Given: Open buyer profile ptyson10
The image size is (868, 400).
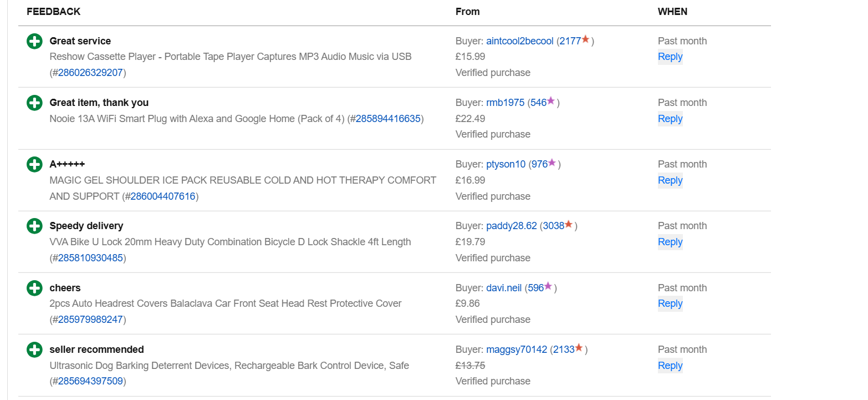Looking at the screenshot, I should pos(506,164).
